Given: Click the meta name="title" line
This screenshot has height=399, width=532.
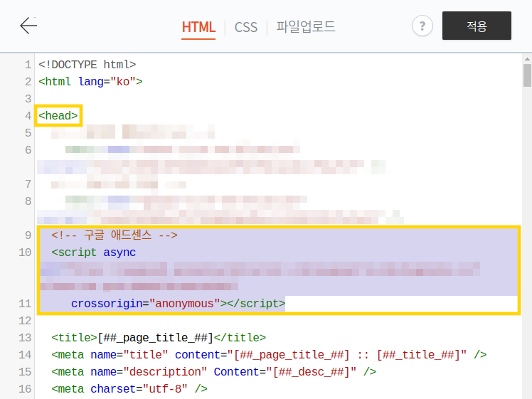Looking at the screenshot, I should click(269, 355).
